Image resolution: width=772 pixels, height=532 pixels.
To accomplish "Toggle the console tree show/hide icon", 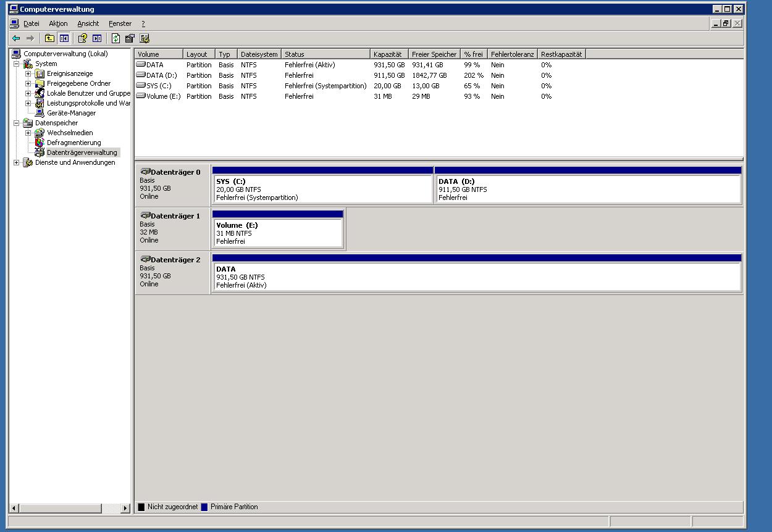I will click(x=64, y=38).
